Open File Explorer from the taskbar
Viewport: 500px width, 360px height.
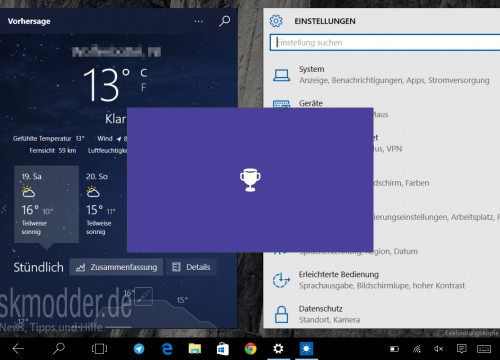point(195,349)
